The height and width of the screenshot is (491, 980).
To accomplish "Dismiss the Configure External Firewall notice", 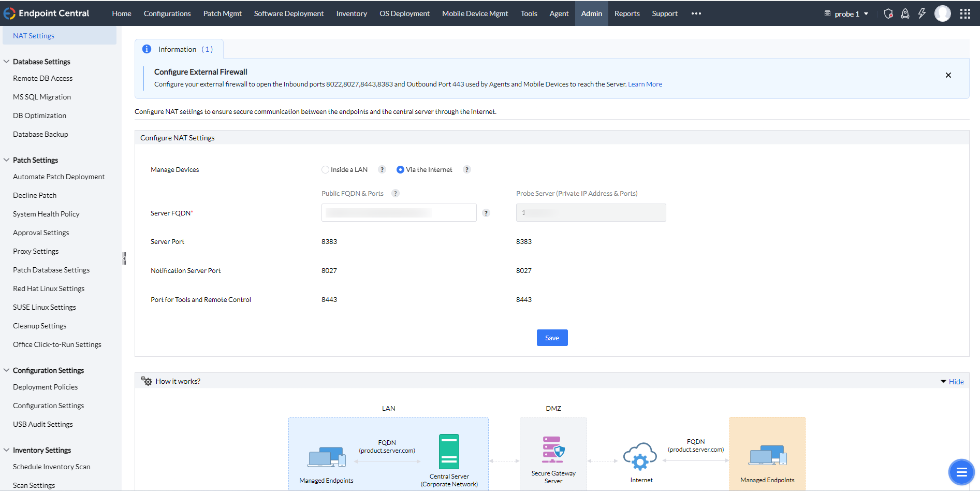I will [x=948, y=75].
